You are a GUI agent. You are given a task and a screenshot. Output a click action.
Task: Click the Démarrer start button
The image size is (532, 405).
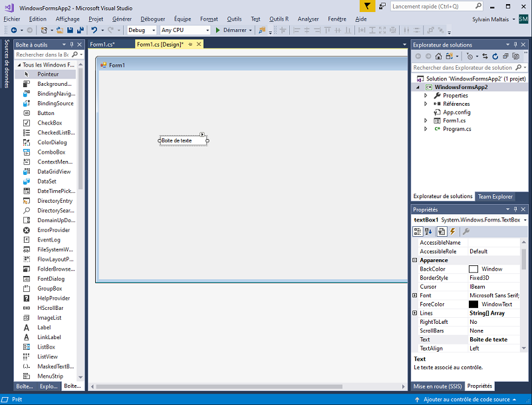point(233,31)
